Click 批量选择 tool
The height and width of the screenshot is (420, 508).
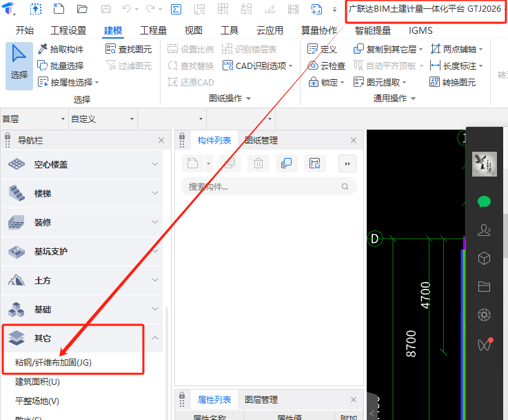61,66
